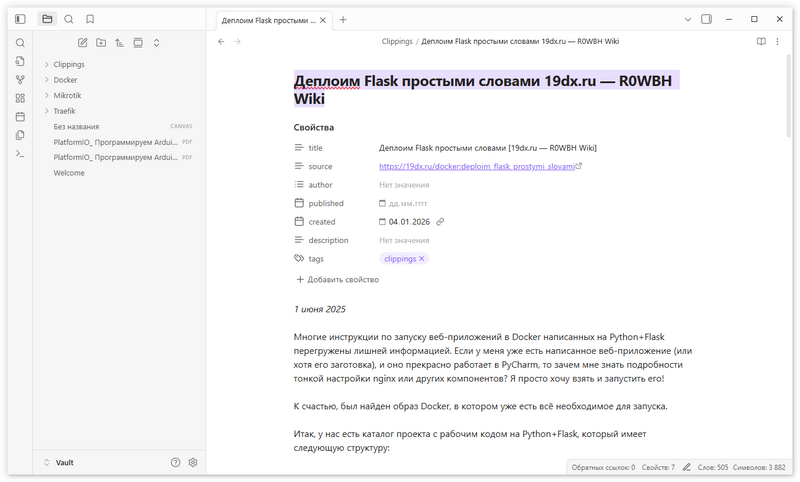
Task: Open the 19dx.ru source link
Action: point(477,166)
